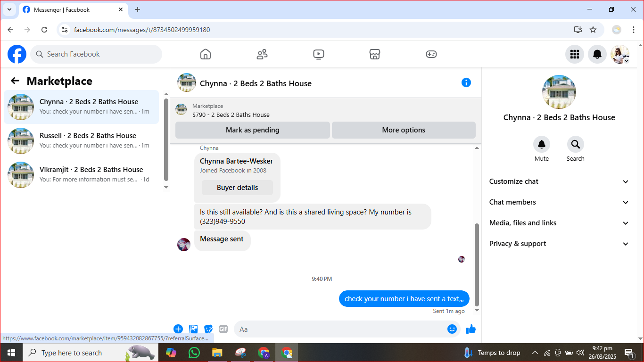This screenshot has height=362, width=644.
Task: Open File Explorer from the taskbar
Action: (217, 353)
